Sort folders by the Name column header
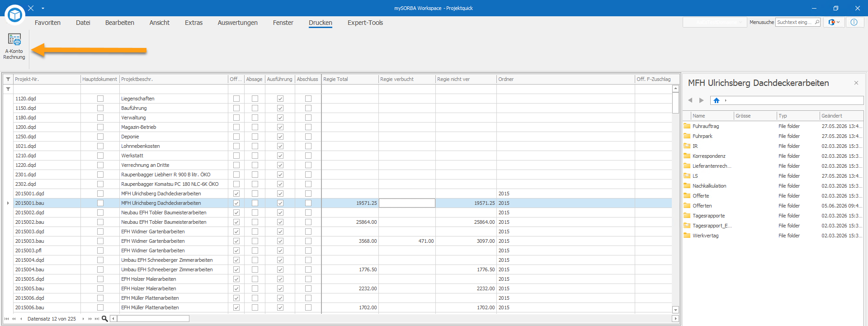Image resolution: width=868 pixels, height=326 pixels. (712, 116)
